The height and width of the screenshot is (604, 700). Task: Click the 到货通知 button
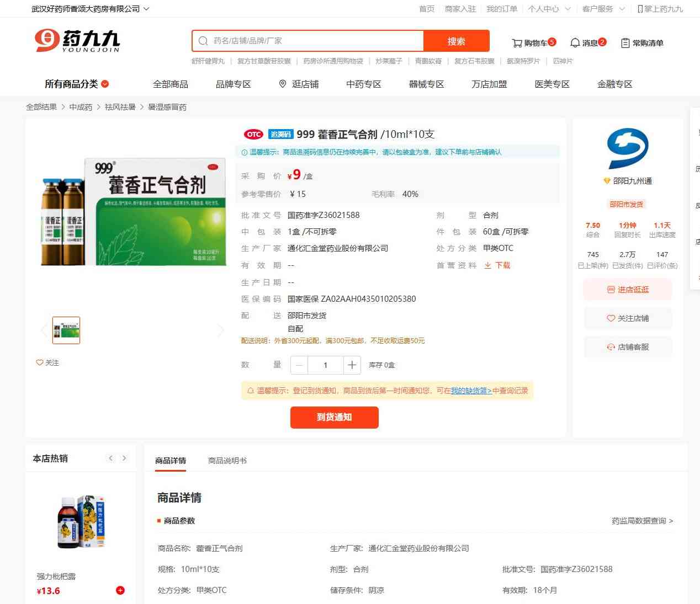pos(334,417)
